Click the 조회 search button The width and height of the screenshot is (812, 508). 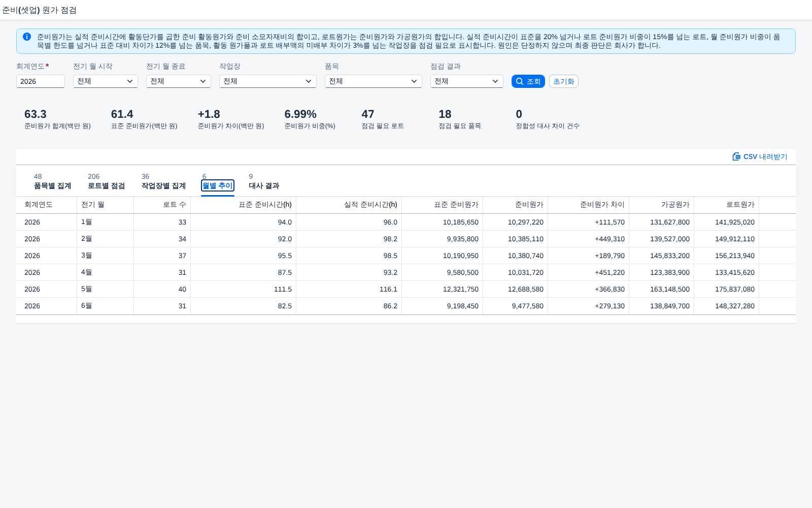tap(528, 81)
